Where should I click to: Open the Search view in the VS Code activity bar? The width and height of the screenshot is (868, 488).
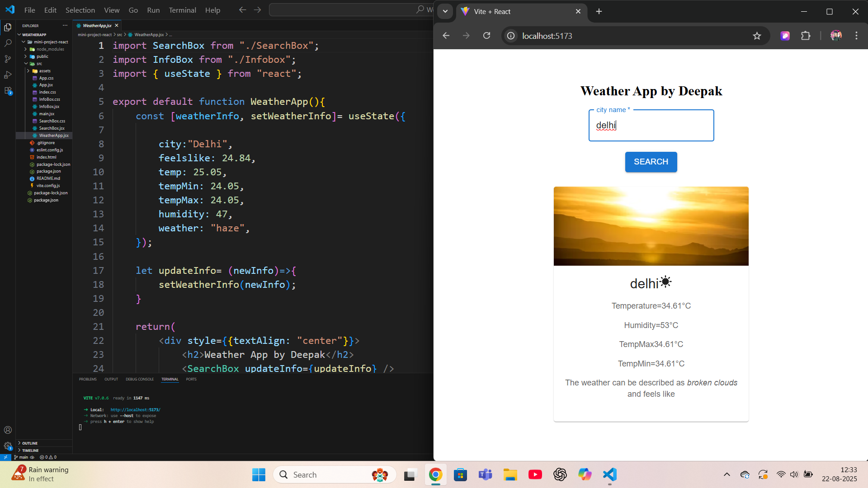point(8,43)
